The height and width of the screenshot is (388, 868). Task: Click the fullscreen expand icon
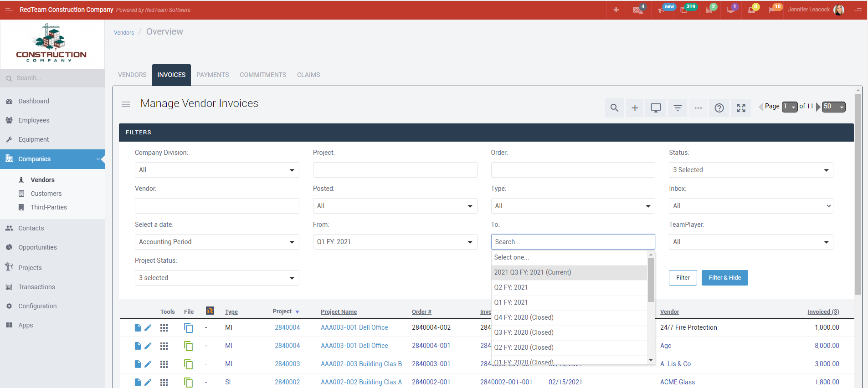pos(741,108)
